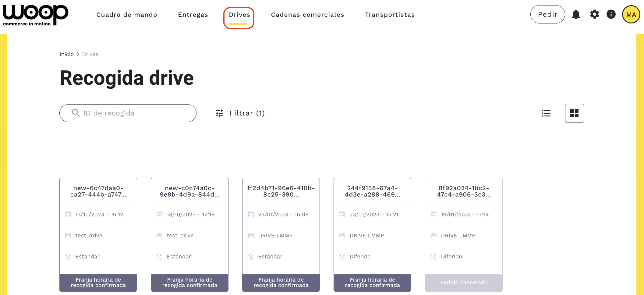Screen dimensions: 644x295
Task: Click the information icon
Action: [611, 14]
